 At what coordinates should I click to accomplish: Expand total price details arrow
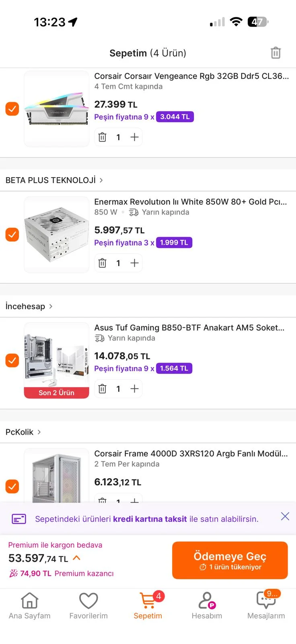tap(76, 558)
